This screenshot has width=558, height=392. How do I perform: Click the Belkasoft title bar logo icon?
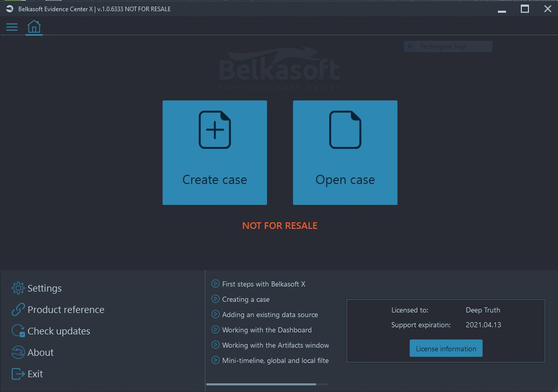(10, 9)
